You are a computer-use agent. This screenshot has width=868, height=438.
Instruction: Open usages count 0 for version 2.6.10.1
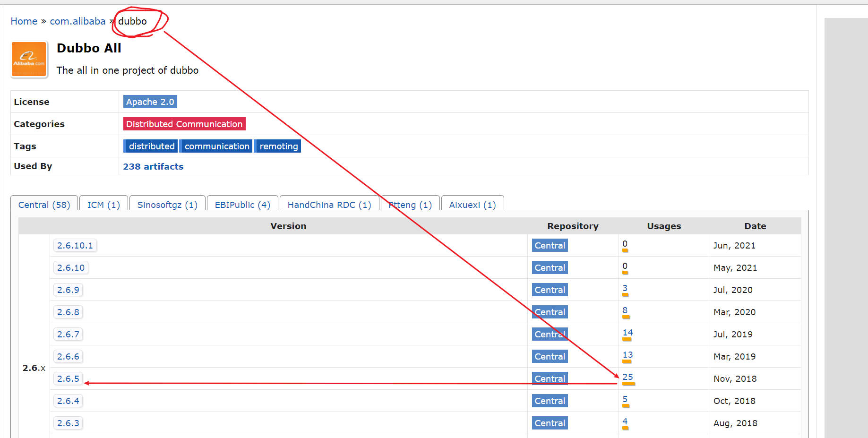(625, 244)
